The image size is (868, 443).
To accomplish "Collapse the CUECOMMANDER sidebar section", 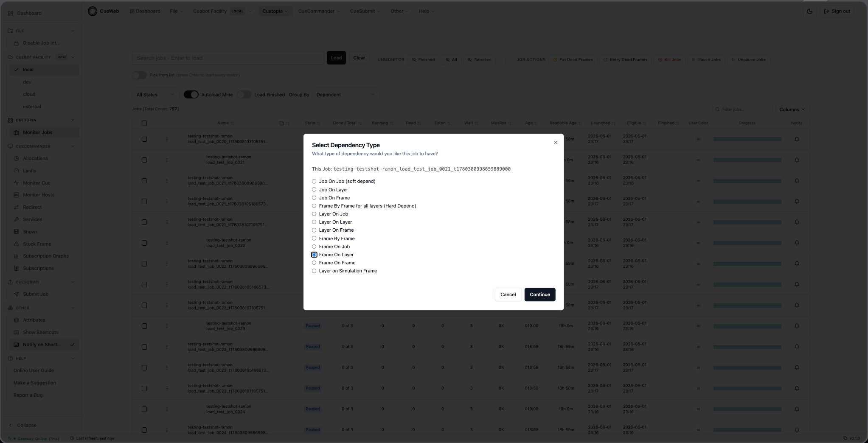I will [x=73, y=146].
